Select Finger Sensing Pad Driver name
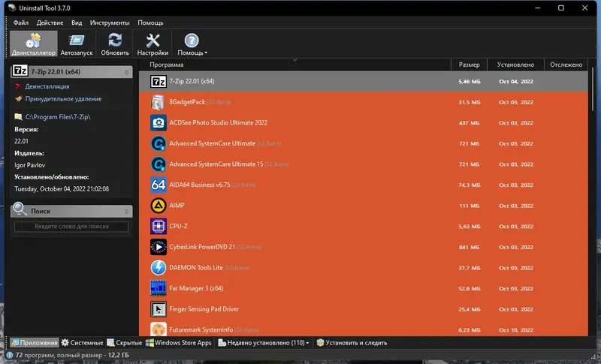601x364 pixels. pos(204,309)
